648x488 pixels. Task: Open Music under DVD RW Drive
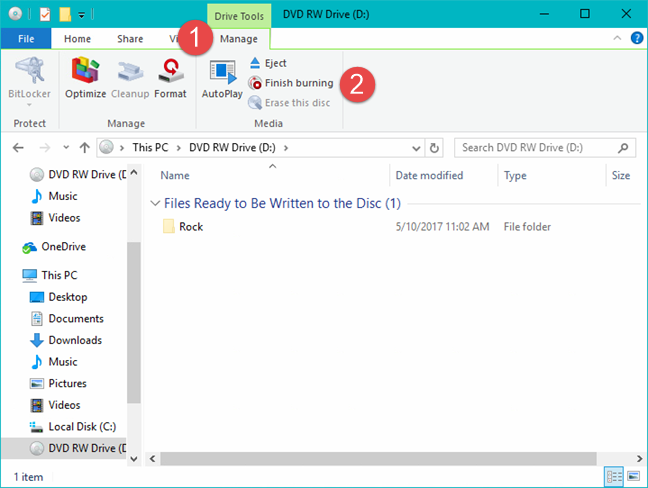pyautogui.click(x=55, y=196)
